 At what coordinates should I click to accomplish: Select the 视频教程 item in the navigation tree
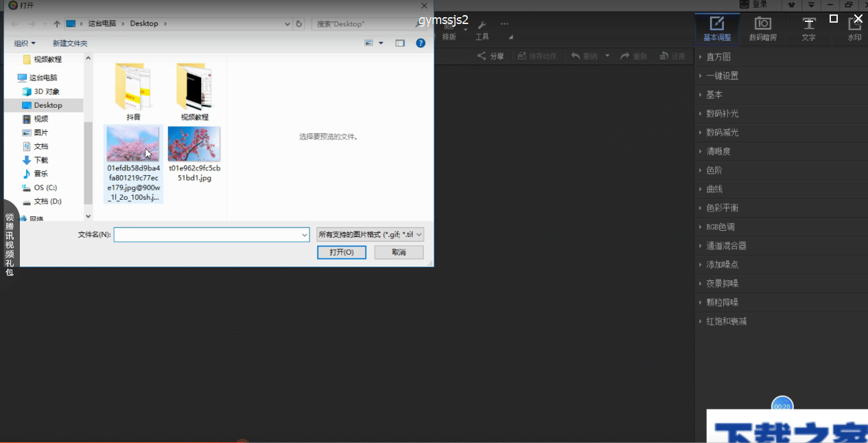pos(47,60)
